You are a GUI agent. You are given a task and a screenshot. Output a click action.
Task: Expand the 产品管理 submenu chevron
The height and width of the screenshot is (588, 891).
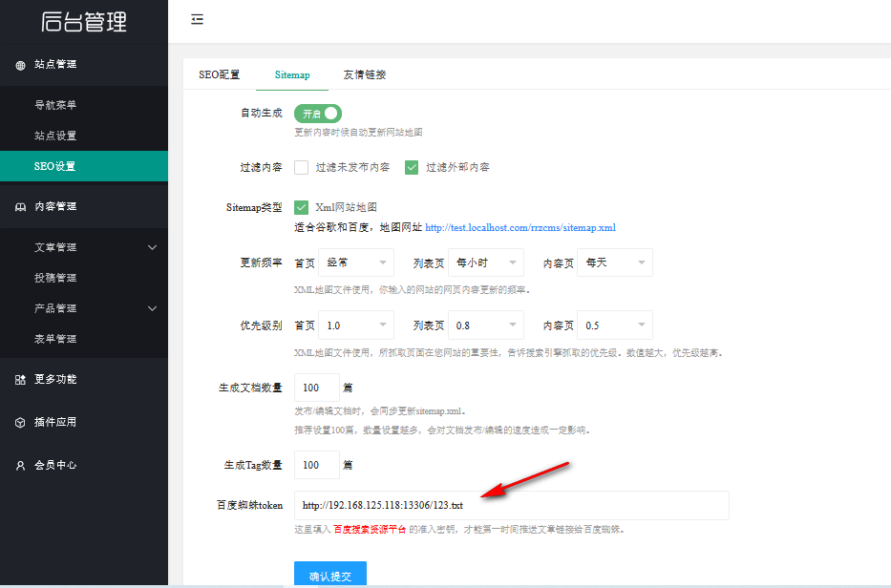click(x=152, y=308)
